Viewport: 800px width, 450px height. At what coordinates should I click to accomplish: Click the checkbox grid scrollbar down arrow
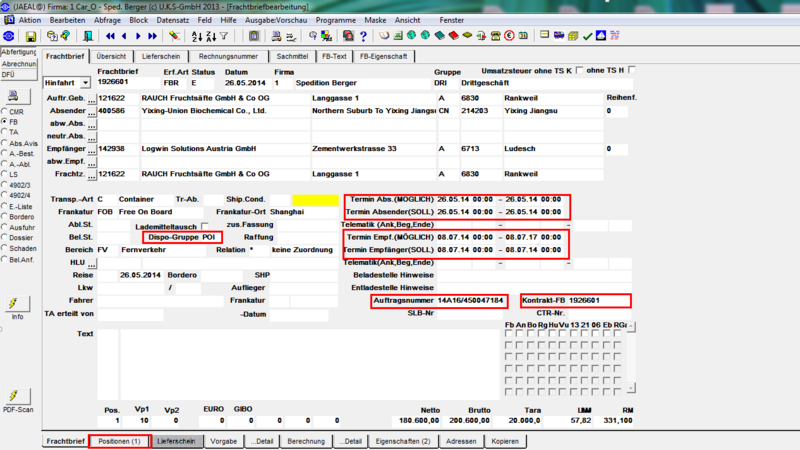tap(631, 388)
